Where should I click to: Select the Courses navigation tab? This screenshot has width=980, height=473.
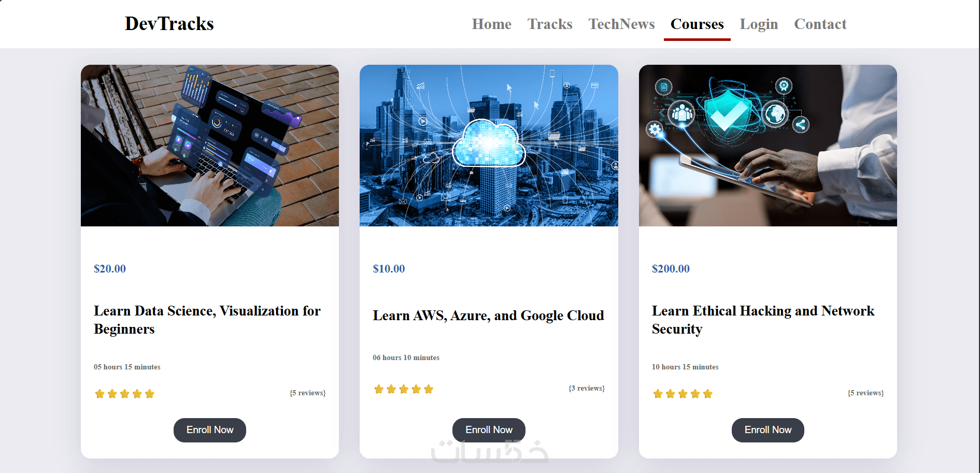[x=697, y=24]
